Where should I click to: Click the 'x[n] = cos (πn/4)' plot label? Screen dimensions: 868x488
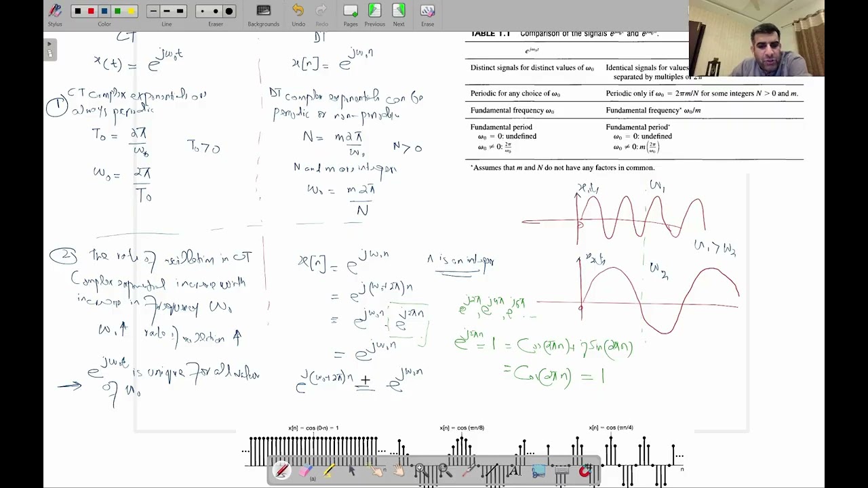click(611, 428)
